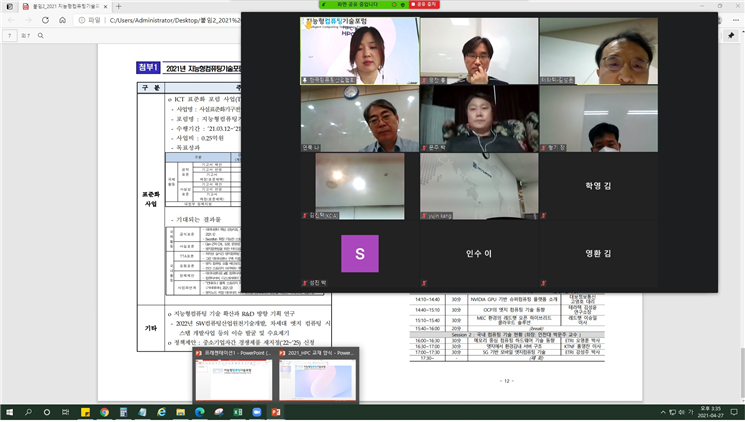Open the Edge tab actions menu icon
Image resolution: width=745 pixels, height=422 pixels.
click(x=10, y=7)
